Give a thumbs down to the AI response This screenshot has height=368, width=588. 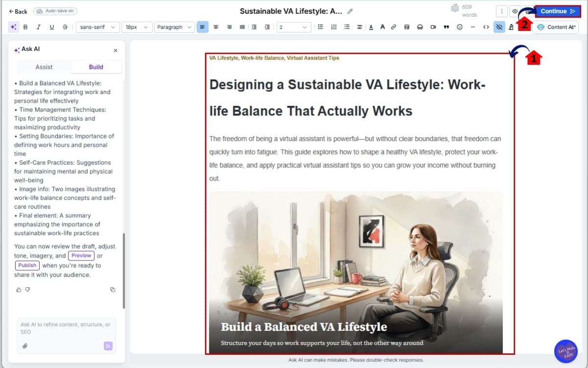click(x=27, y=289)
